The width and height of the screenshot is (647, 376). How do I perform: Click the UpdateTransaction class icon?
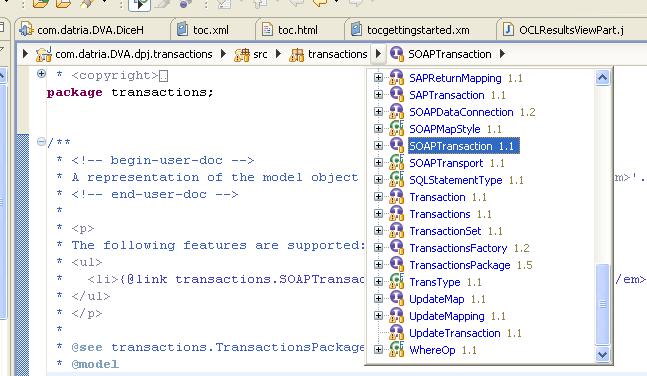click(397, 333)
